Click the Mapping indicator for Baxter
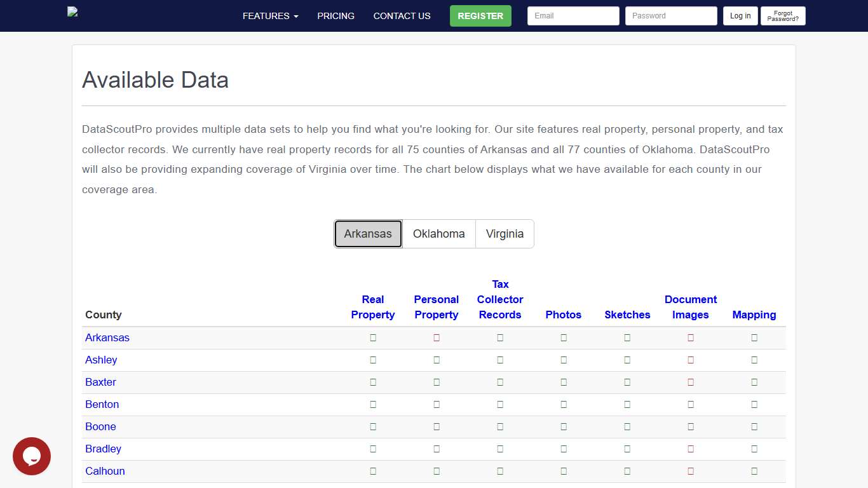Screen dimensions: 868x488 754,382
